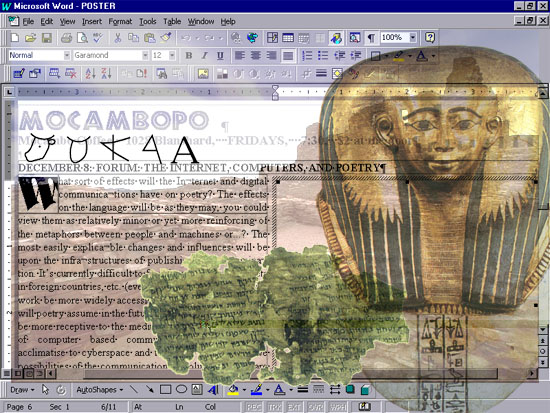Open the Edit menu
550x413 pixels.
click(x=47, y=22)
